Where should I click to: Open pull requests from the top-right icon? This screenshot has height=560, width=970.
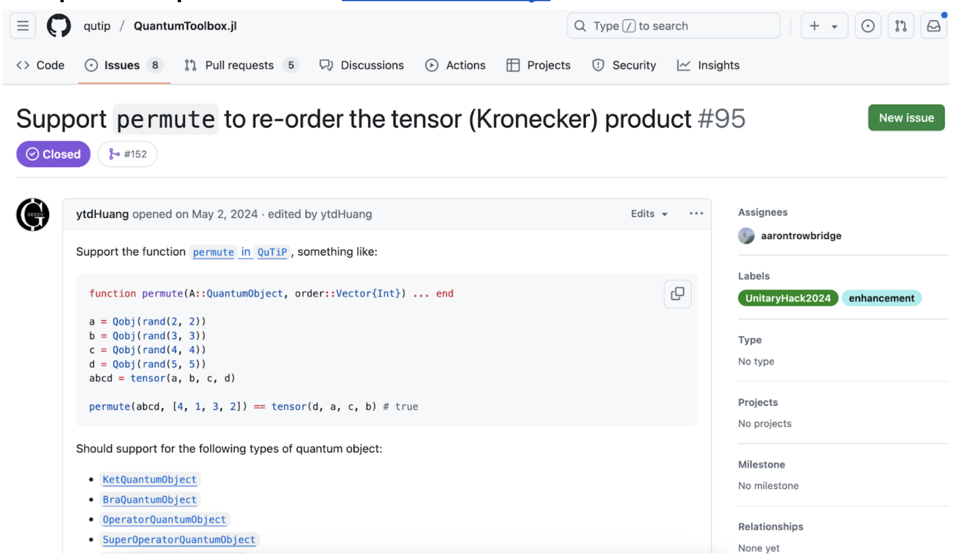(x=900, y=25)
